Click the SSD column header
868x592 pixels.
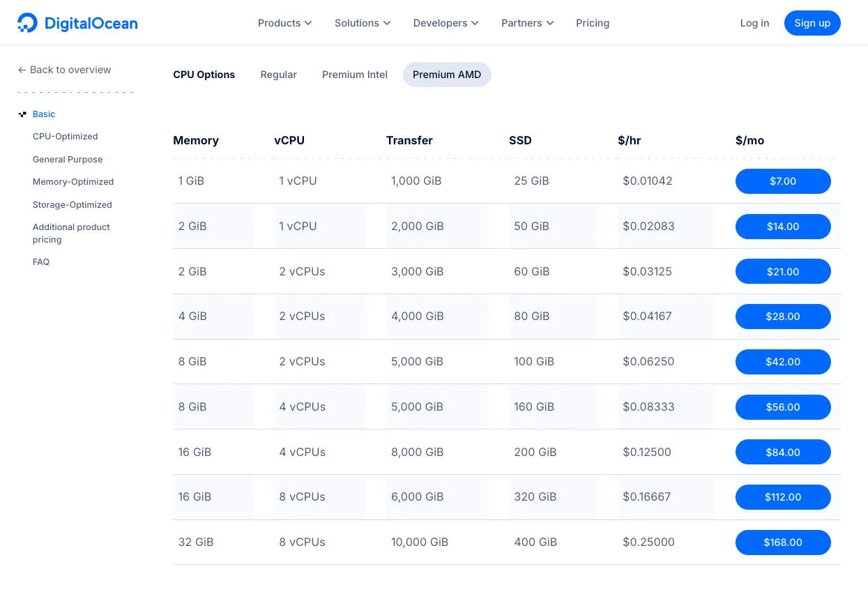pyautogui.click(x=520, y=140)
